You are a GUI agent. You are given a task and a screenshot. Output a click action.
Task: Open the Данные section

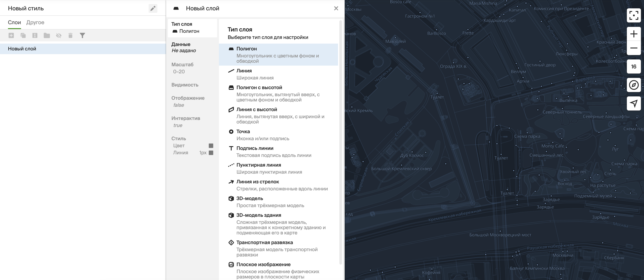click(x=192, y=47)
